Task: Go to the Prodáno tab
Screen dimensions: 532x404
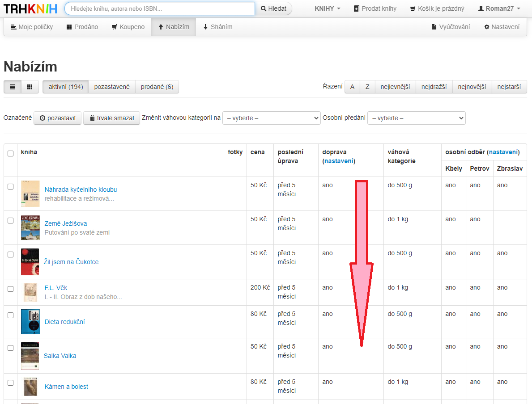Action: (x=82, y=27)
